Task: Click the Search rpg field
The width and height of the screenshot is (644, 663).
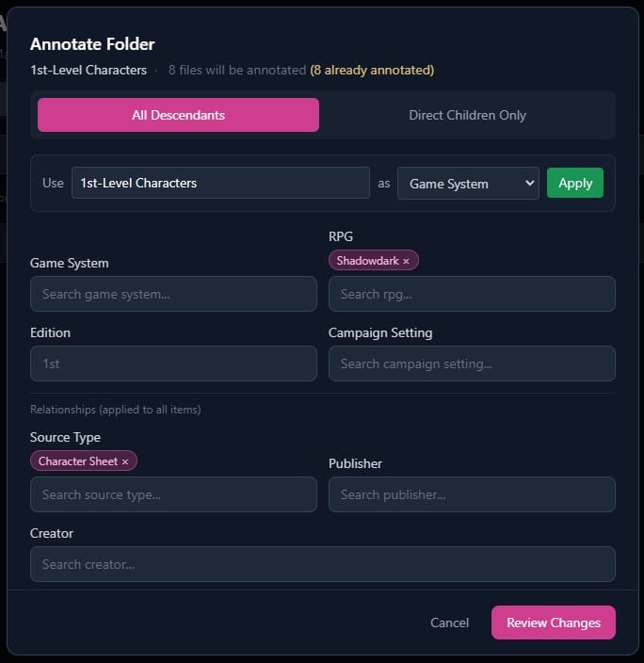Action: [472, 294]
